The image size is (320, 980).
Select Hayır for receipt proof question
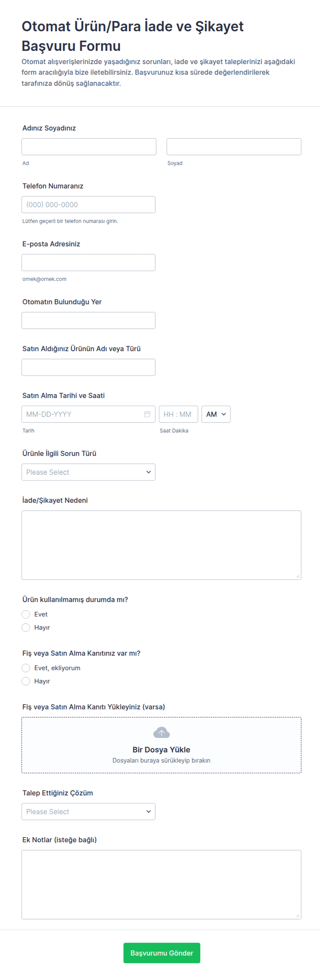[x=26, y=681]
